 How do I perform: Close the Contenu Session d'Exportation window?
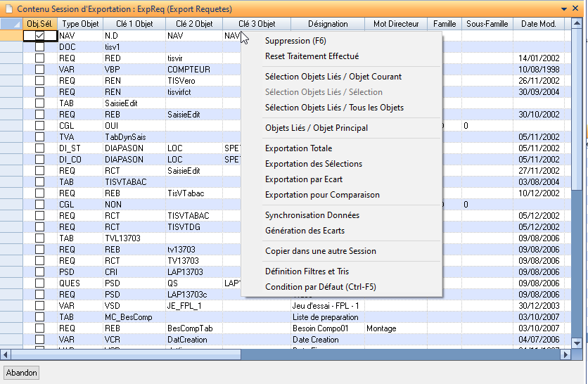point(579,8)
